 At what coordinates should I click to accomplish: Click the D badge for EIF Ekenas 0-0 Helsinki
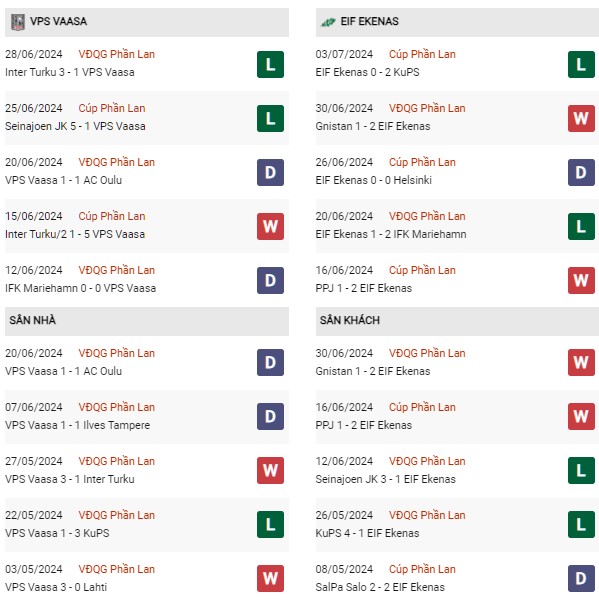pyautogui.click(x=581, y=172)
